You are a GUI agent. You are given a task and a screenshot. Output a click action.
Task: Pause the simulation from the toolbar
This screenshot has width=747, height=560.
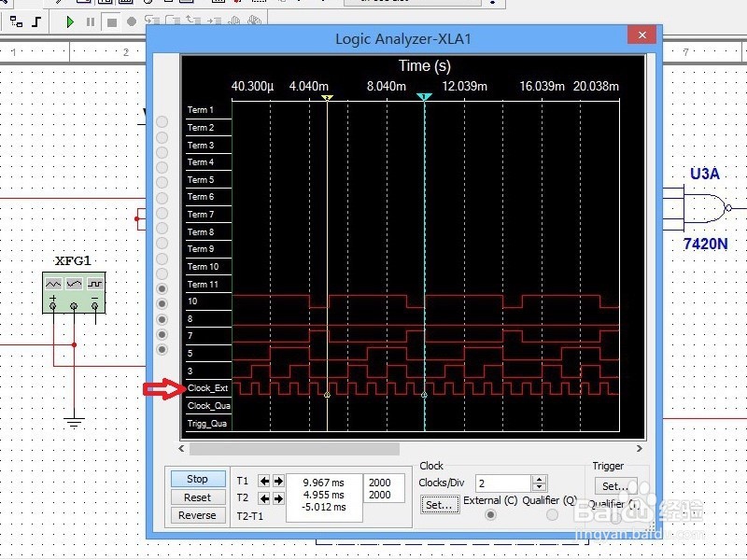pyautogui.click(x=90, y=21)
